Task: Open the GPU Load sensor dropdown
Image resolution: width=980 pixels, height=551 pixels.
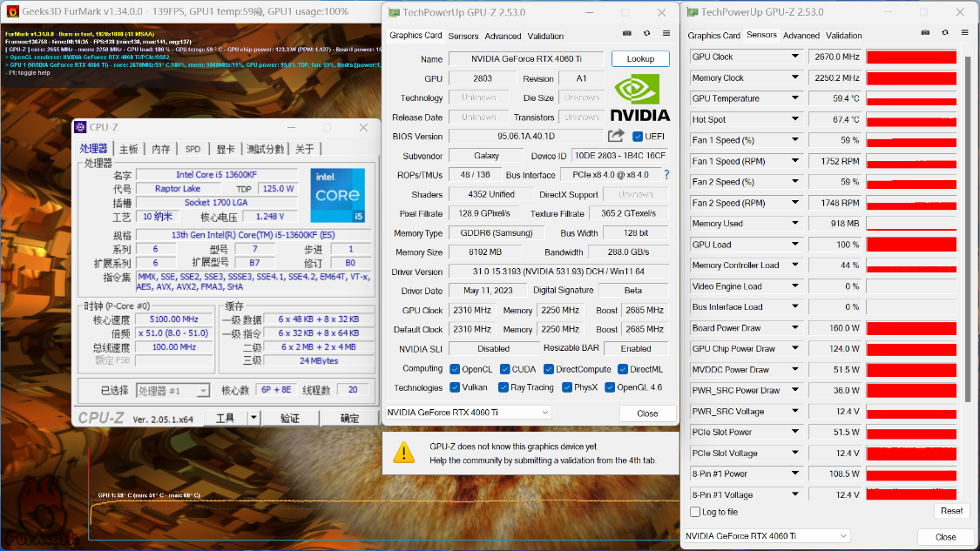Action: (795, 245)
